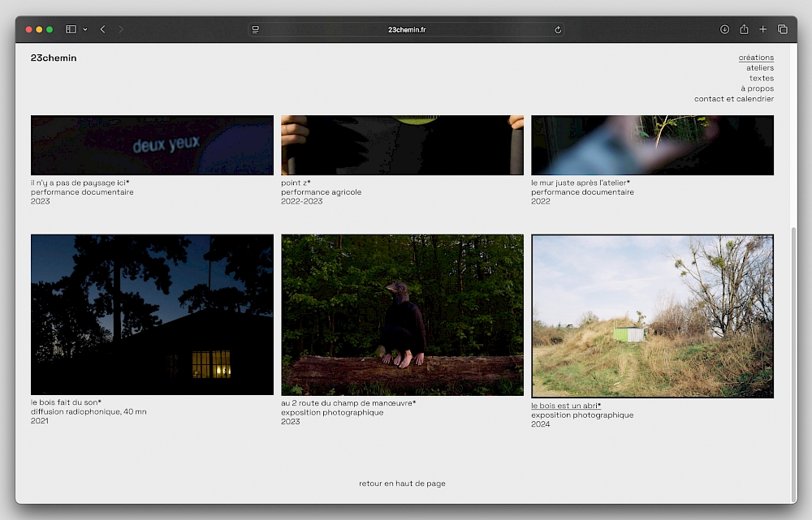This screenshot has height=520, width=812.
Task: Go back with the browser back arrow
Action: [102, 29]
